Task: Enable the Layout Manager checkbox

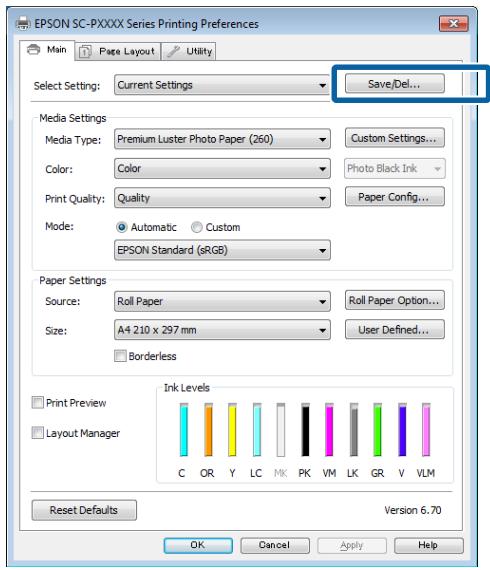Action: coord(37,433)
